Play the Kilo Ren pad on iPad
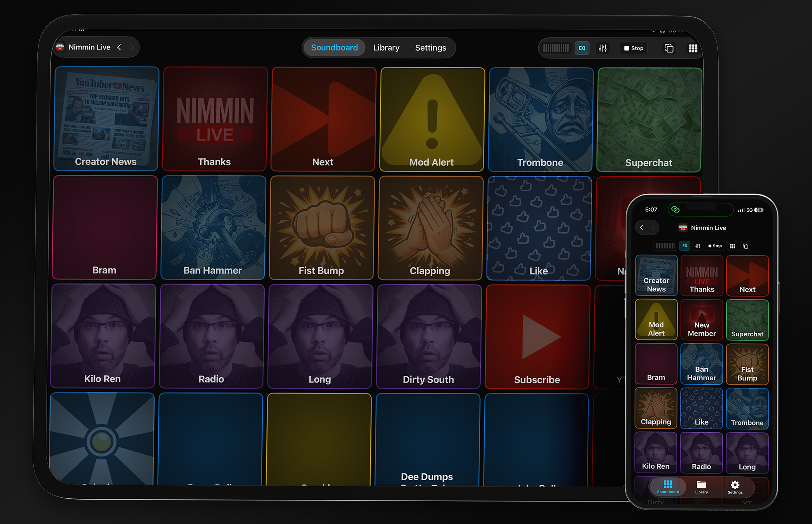The image size is (812, 524). pyautogui.click(x=103, y=336)
